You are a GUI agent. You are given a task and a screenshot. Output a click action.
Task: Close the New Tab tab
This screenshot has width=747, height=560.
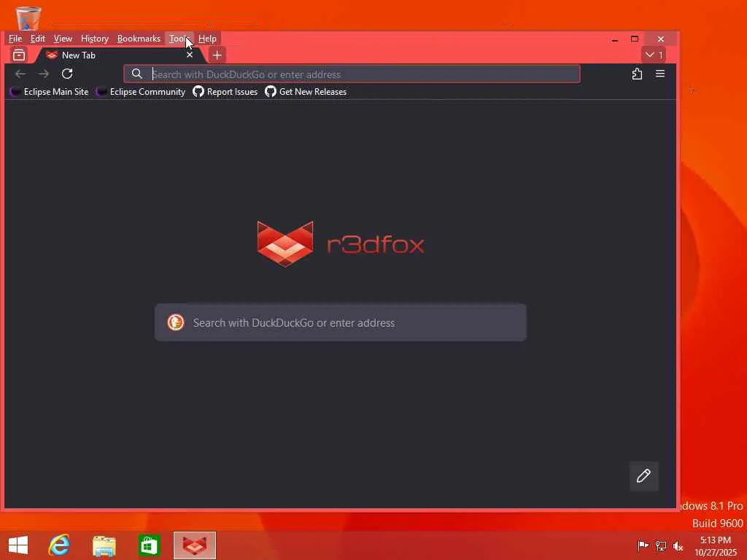(x=190, y=55)
